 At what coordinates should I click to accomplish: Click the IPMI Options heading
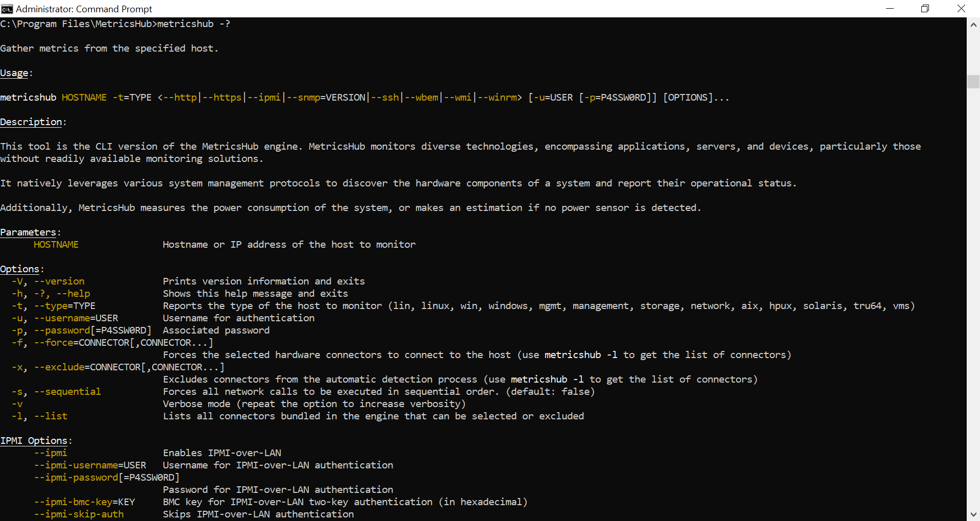(34, 441)
